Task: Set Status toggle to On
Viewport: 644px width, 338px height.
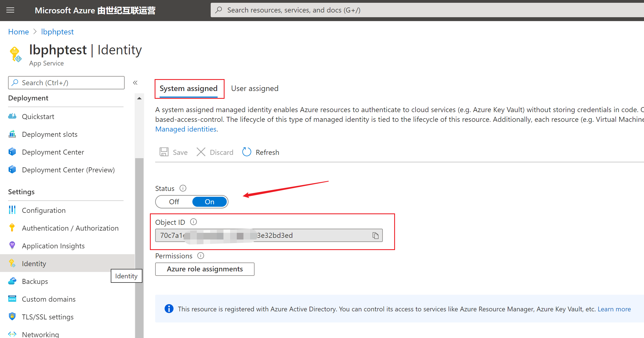Action: (210, 202)
